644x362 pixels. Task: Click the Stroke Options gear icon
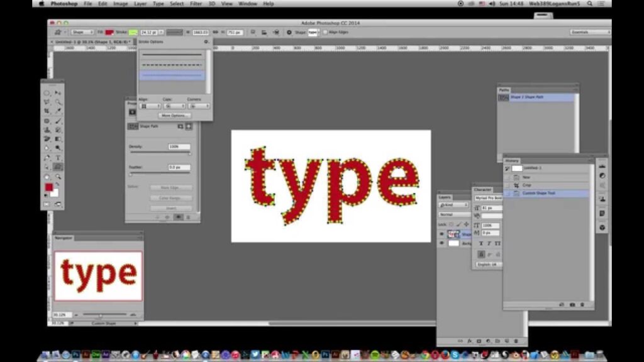(206, 41)
